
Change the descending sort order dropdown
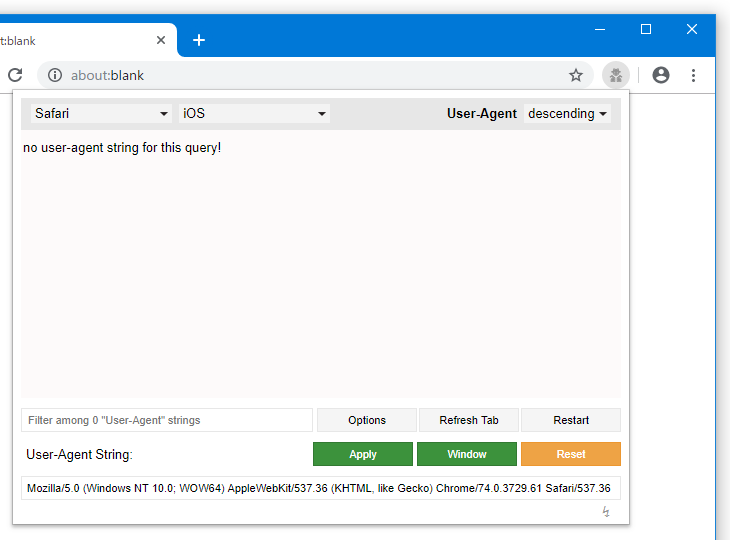[x=567, y=114]
